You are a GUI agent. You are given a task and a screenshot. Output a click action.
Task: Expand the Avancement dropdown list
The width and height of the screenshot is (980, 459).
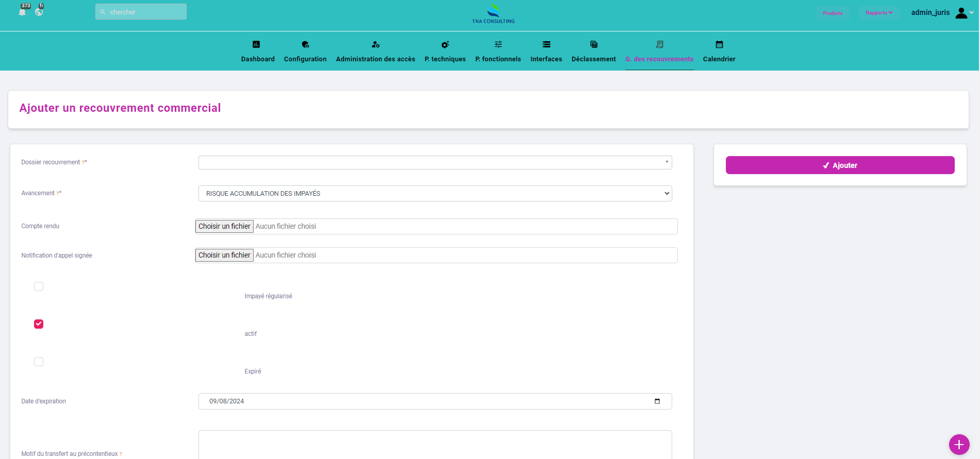[435, 194]
